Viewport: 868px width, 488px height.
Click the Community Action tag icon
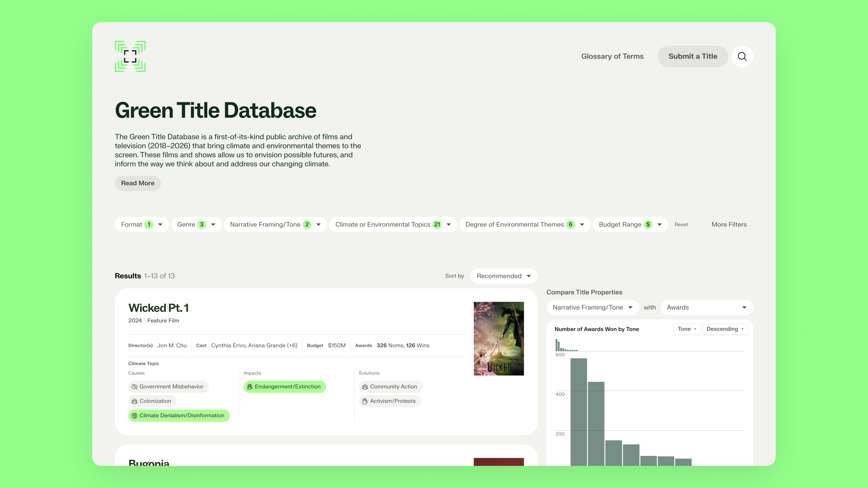365,387
